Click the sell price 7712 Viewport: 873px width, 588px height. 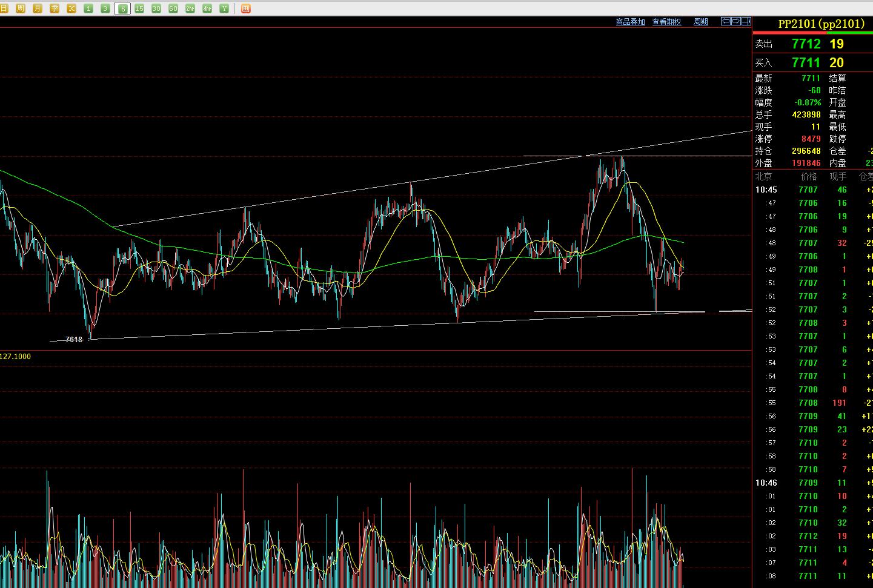tap(806, 44)
